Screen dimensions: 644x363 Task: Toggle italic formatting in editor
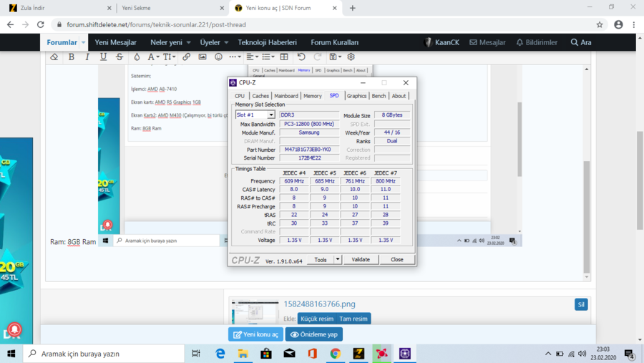[87, 57]
